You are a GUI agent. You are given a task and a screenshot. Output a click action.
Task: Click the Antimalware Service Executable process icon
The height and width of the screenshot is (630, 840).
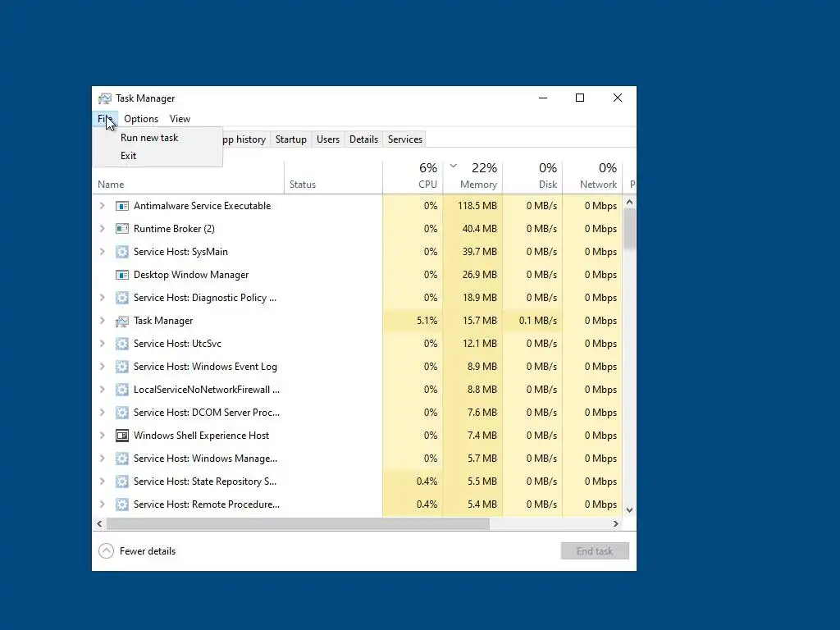click(122, 206)
